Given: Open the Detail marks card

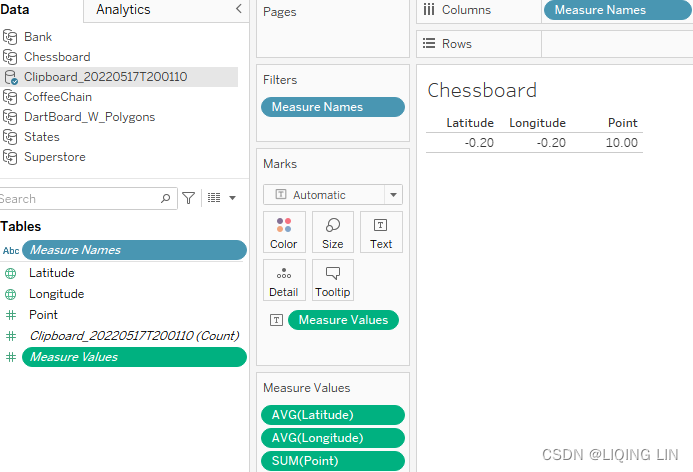Looking at the screenshot, I should 284,280.
